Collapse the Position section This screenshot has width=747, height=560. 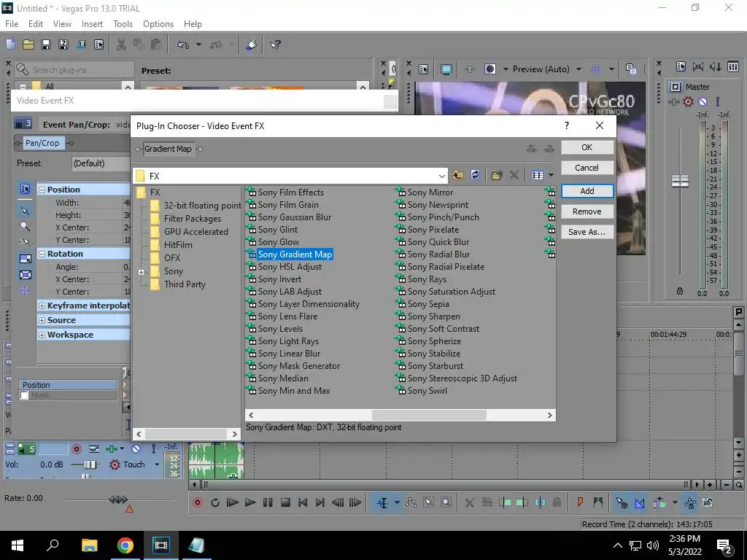pos(42,190)
